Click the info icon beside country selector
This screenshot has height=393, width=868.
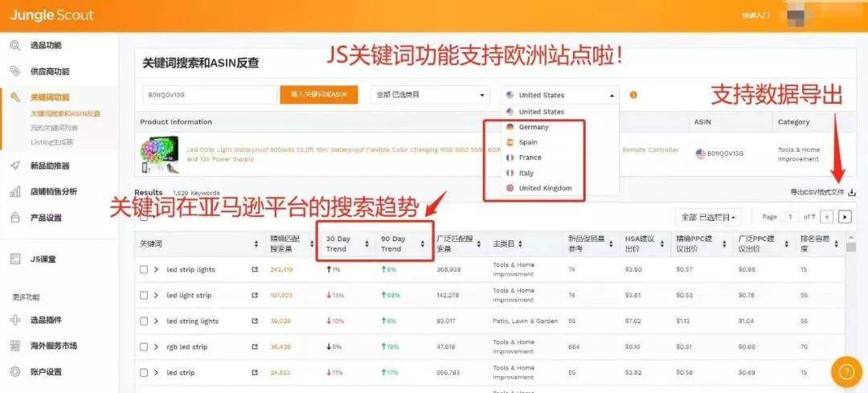click(633, 95)
